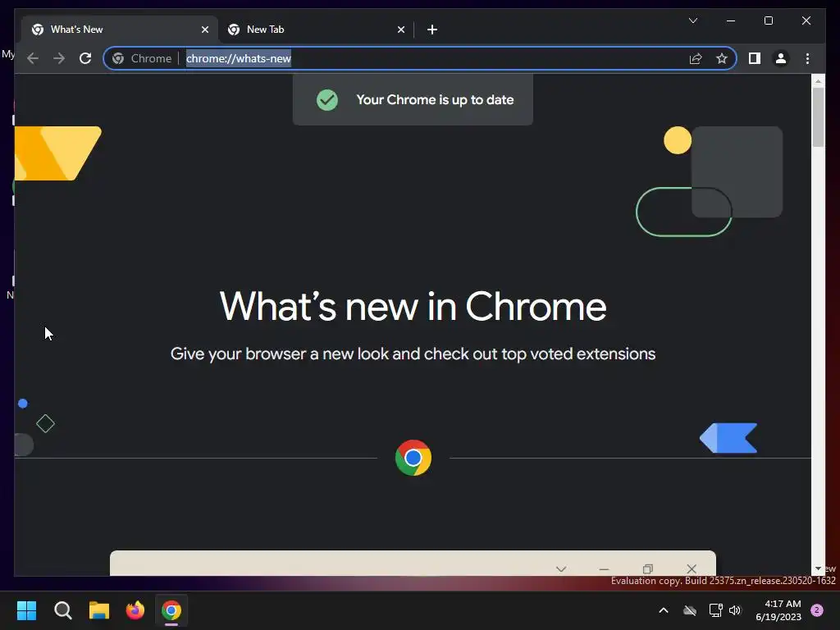Viewport: 840px width, 630px height.
Task: Bookmark this tab with the star icon
Action: pos(722,58)
